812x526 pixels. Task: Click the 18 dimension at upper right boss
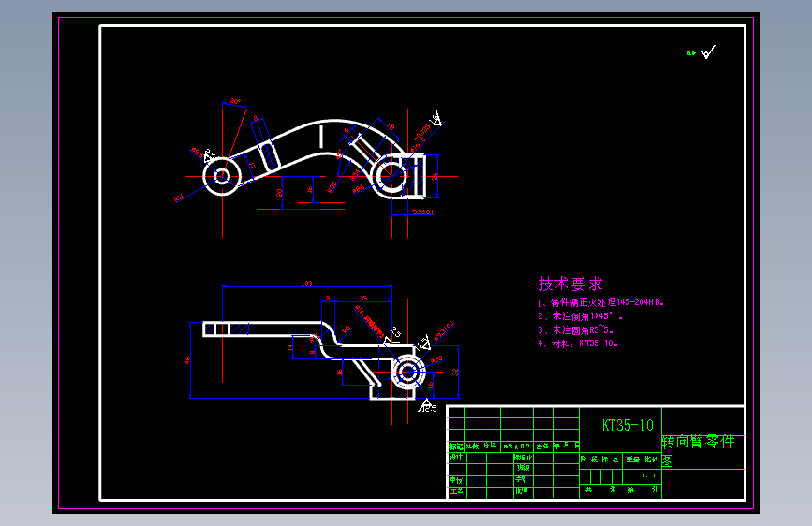pos(391,126)
